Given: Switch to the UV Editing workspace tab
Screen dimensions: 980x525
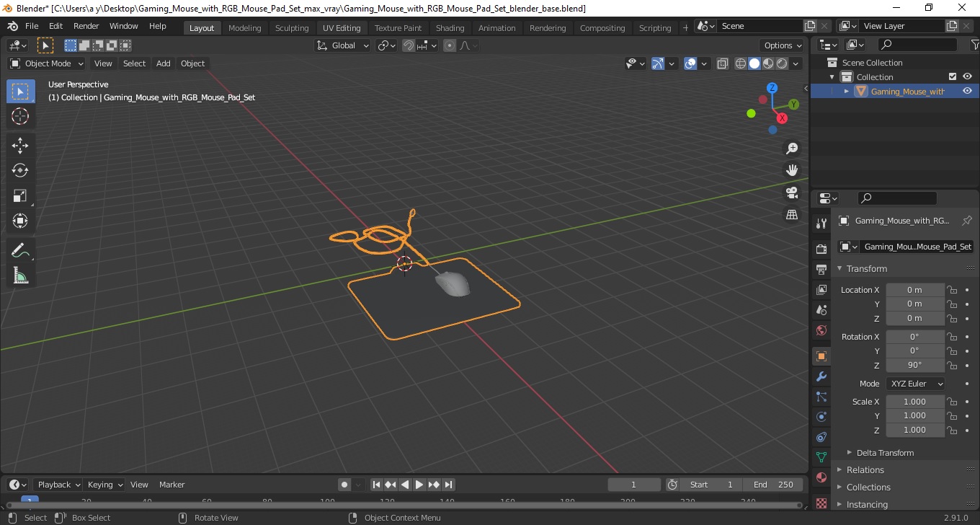Looking at the screenshot, I should point(342,27).
